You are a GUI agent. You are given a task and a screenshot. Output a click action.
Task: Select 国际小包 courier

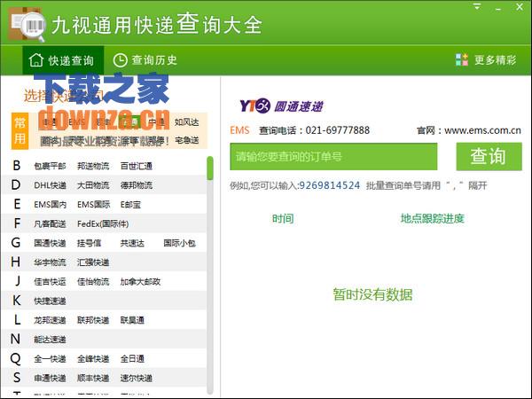pyautogui.click(x=179, y=243)
